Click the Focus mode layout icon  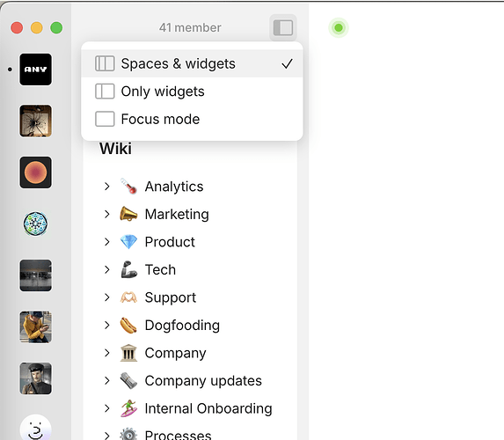click(x=105, y=119)
